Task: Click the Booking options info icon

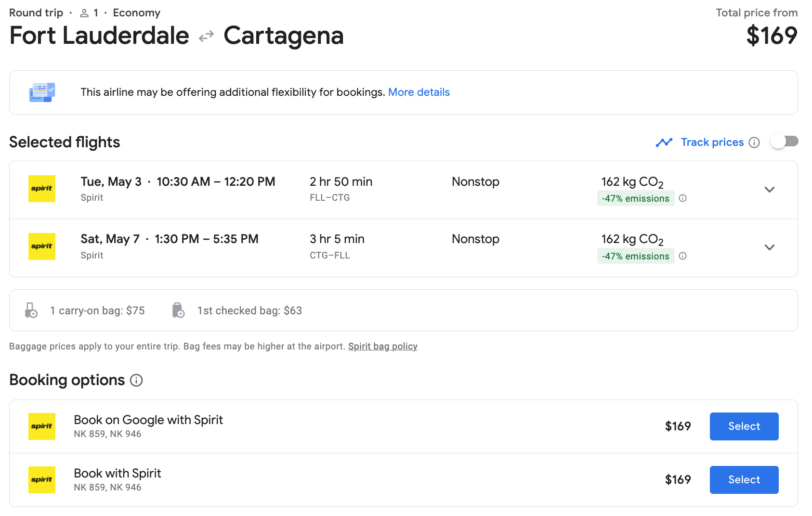Action: (x=136, y=381)
